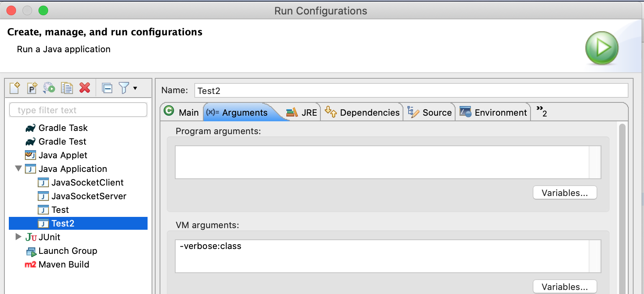Open the Dependencies tab

pos(362,112)
